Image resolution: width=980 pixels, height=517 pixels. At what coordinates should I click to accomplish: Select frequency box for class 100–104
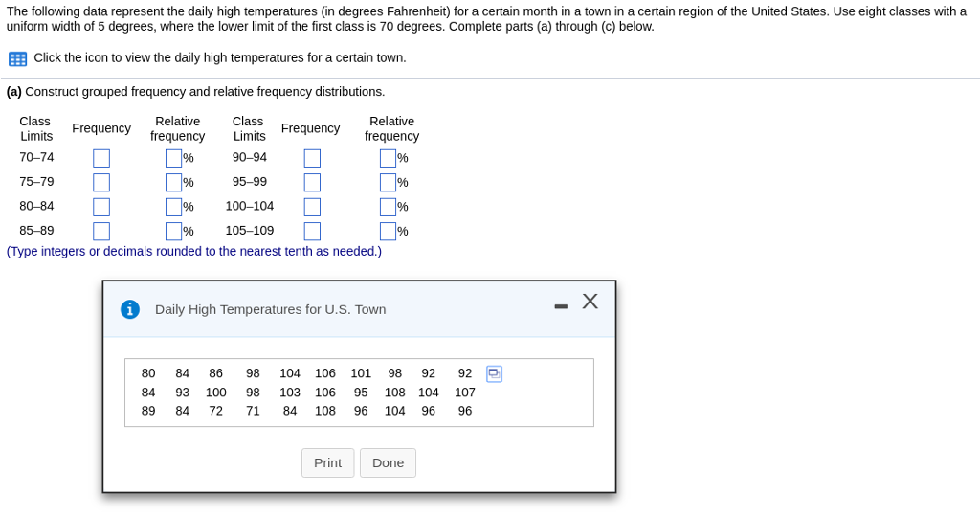pyautogui.click(x=313, y=207)
